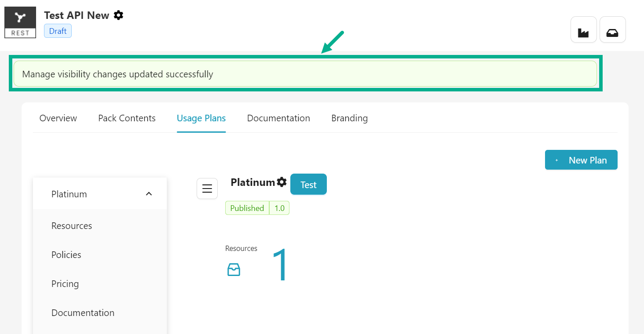
Task: Click the plus icon on New Plan button
Action: 556,160
